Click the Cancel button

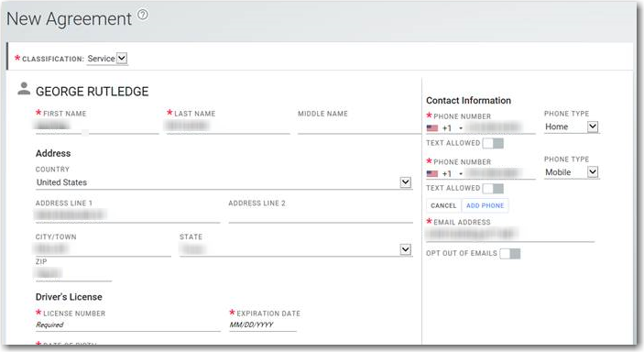[443, 205]
